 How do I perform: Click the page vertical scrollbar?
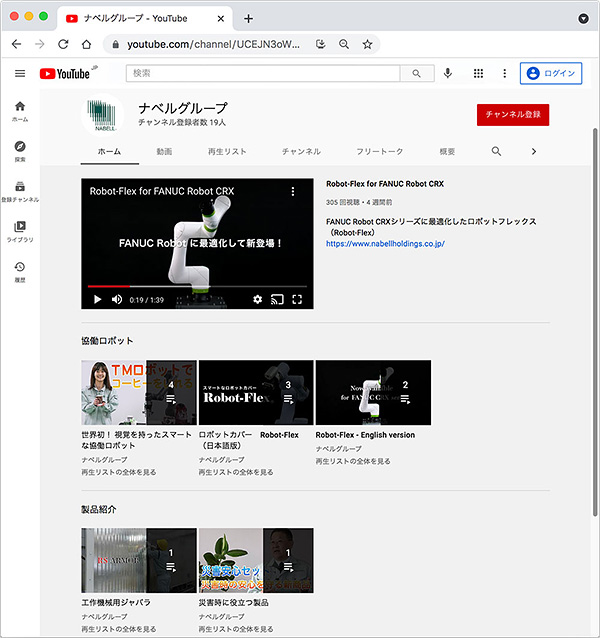click(x=595, y=322)
